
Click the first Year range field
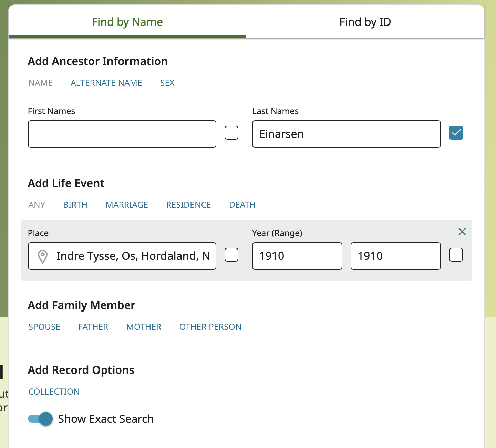(x=297, y=256)
